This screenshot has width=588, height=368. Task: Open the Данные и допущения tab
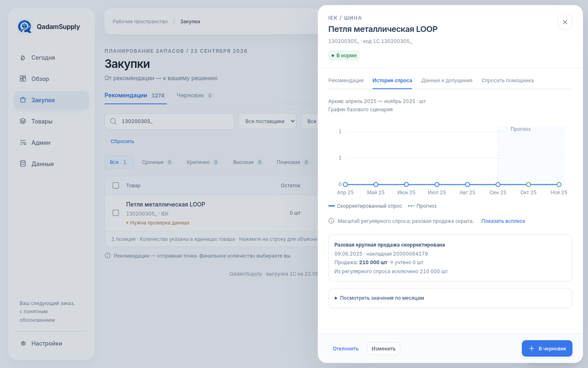coord(447,80)
